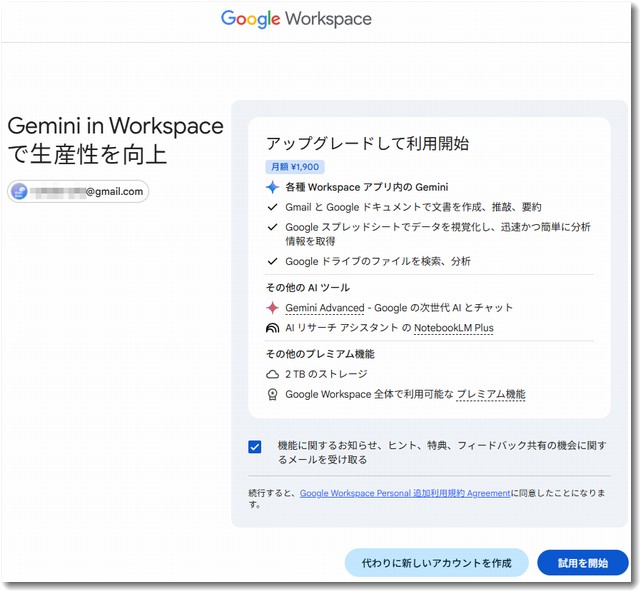Open the プレミアム機能 link
The width and height of the screenshot is (640, 591).
[x=490, y=395]
